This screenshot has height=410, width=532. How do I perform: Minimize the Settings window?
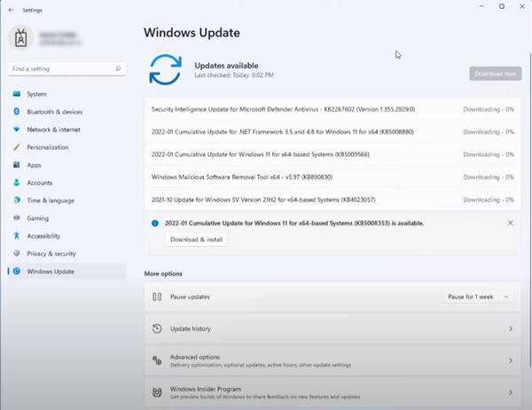coord(481,6)
